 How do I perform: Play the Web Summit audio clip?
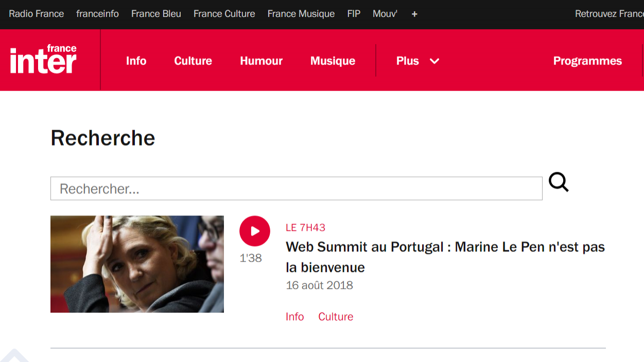coord(254,231)
